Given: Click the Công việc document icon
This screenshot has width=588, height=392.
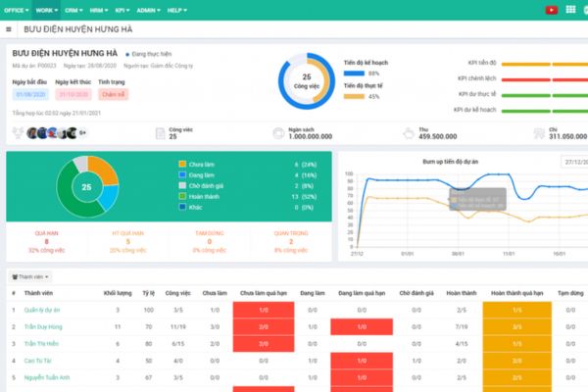Looking at the screenshot, I should coord(160,133).
